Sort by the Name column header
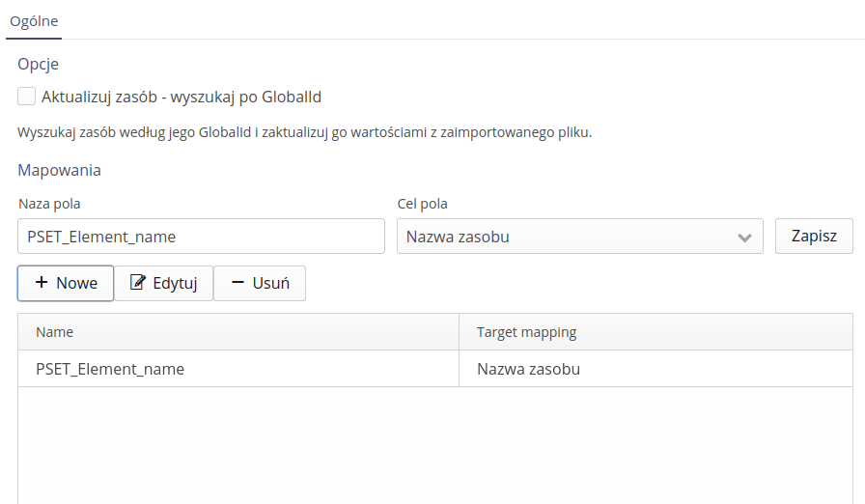 55,332
